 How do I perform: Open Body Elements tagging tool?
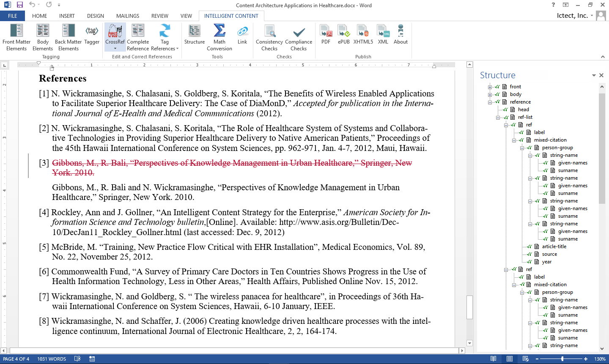43,37
